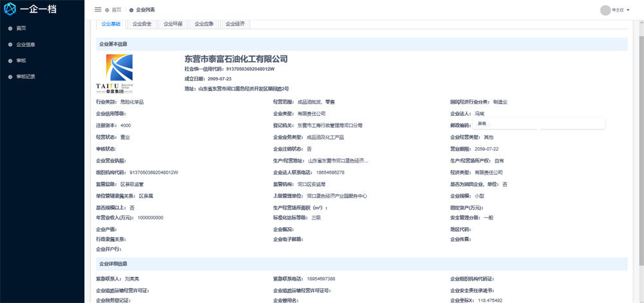Open the 华主任 user dropdown

click(x=621, y=10)
